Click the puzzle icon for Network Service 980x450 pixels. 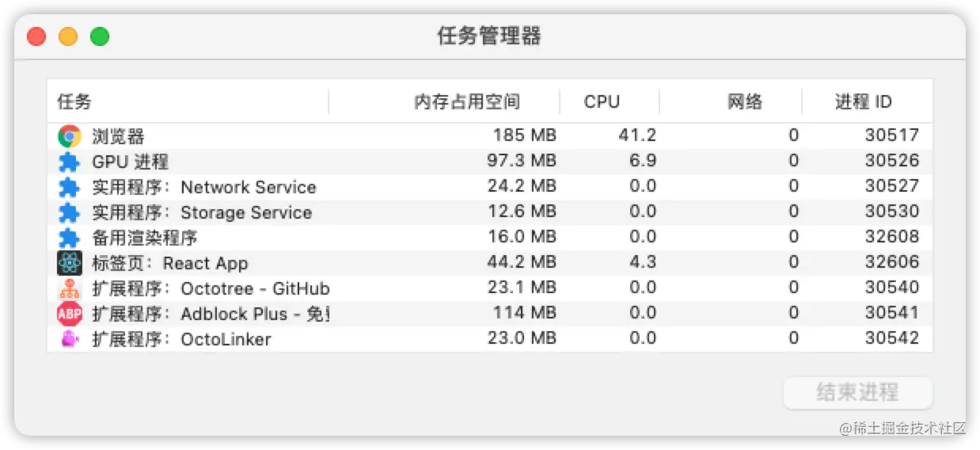coord(70,187)
